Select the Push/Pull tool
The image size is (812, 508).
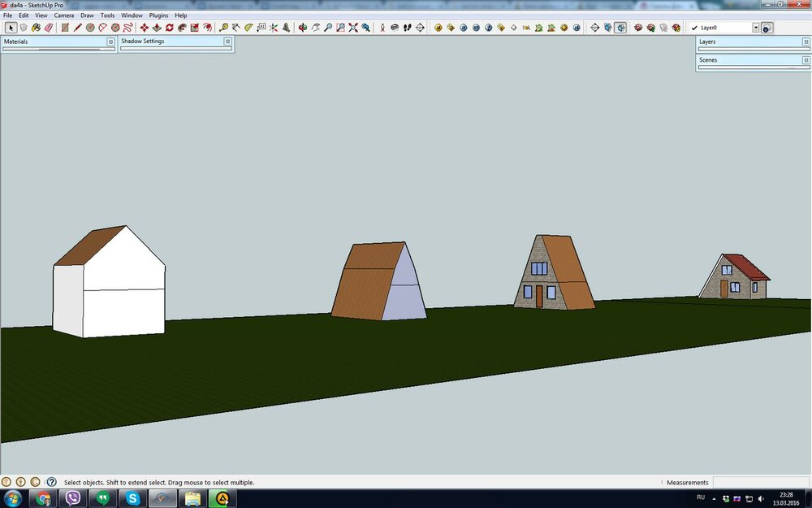(157, 27)
